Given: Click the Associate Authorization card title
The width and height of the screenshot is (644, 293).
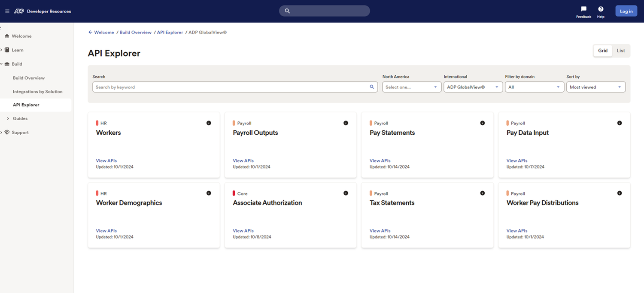Looking at the screenshot, I should click(267, 203).
